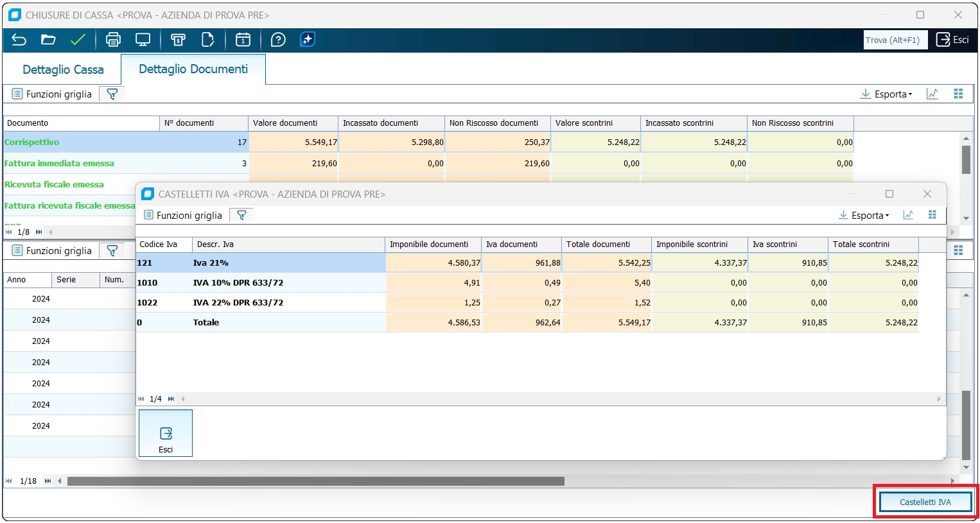Image resolution: width=980 pixels, height=523 pixels.
Task: Expand Esporta dropdown below the Dettaglio Documenti tab
Action: (x=886, y=94)
